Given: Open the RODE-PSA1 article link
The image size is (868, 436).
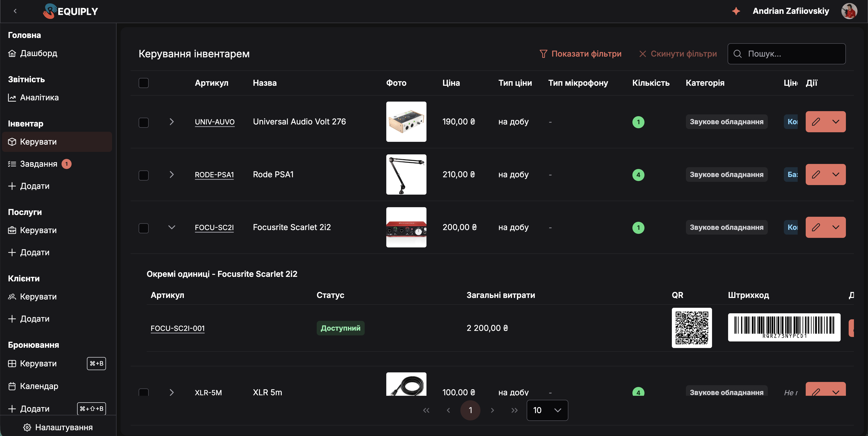Looking at the screenshot, I should click(x=214, y=175).
